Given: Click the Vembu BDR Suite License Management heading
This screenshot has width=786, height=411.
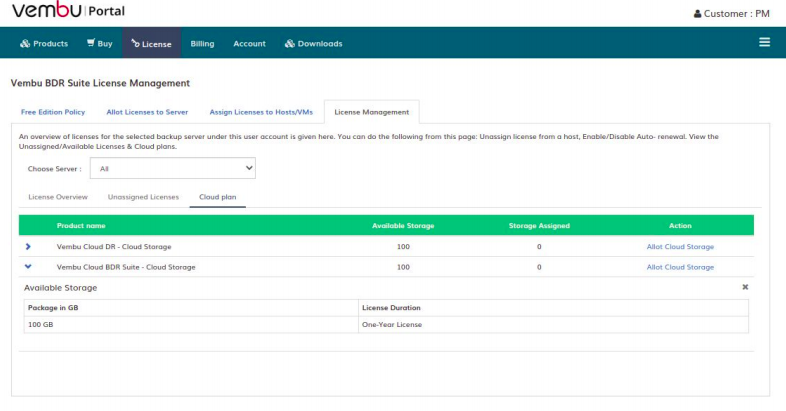Looking at the screenshot, I should [100, 83].
